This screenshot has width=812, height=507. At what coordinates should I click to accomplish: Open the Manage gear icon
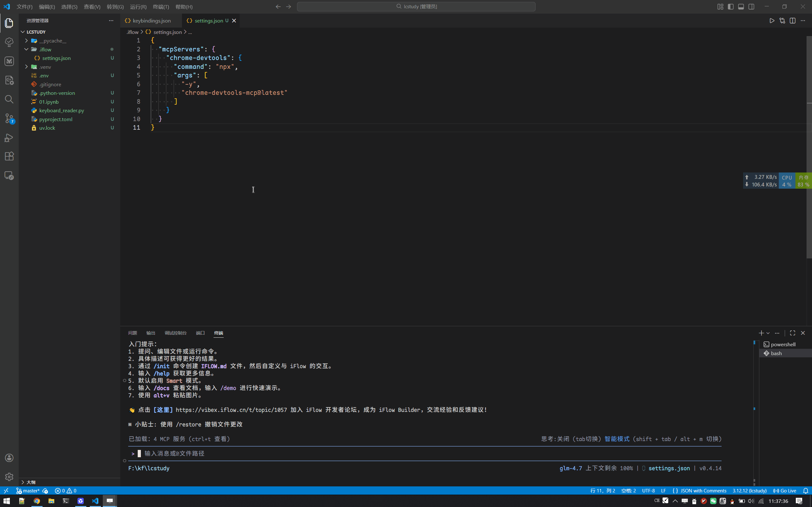(x=9, y=477)
